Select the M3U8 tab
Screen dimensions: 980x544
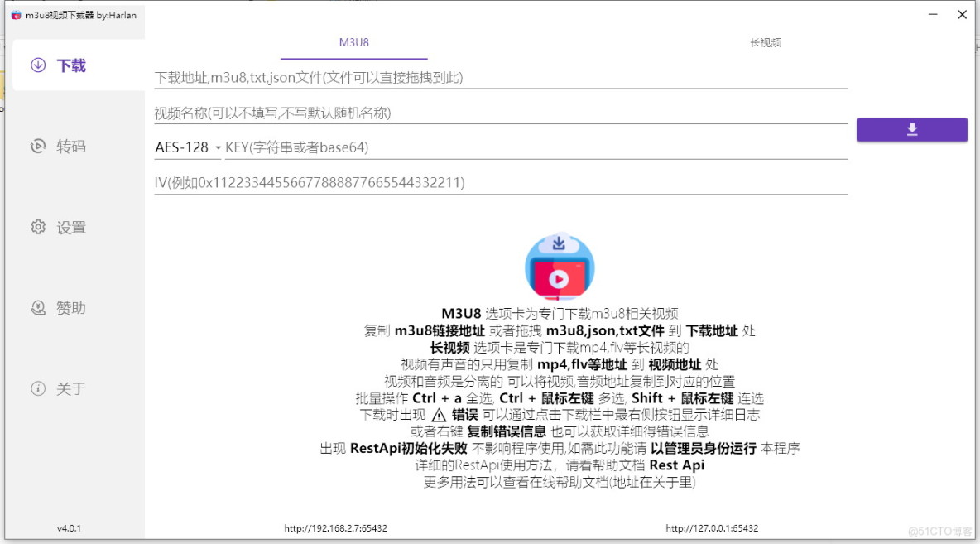(x=353, y=41)
